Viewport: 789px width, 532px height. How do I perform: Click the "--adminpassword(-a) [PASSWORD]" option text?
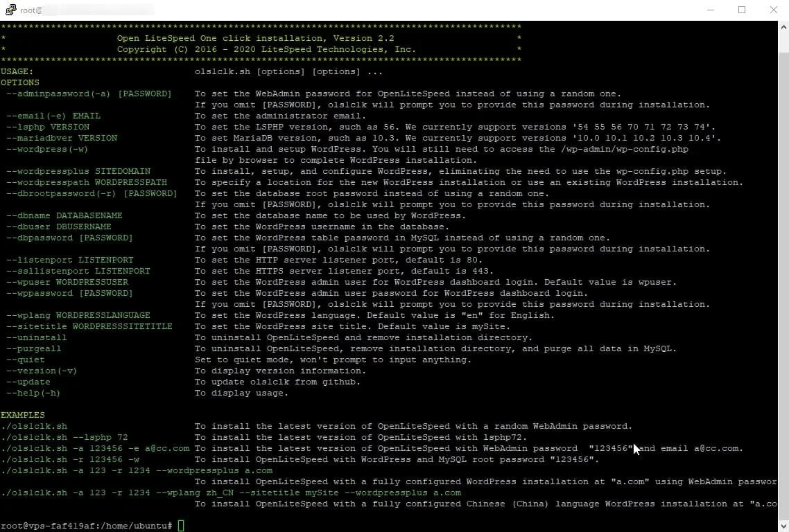point(89,94)
